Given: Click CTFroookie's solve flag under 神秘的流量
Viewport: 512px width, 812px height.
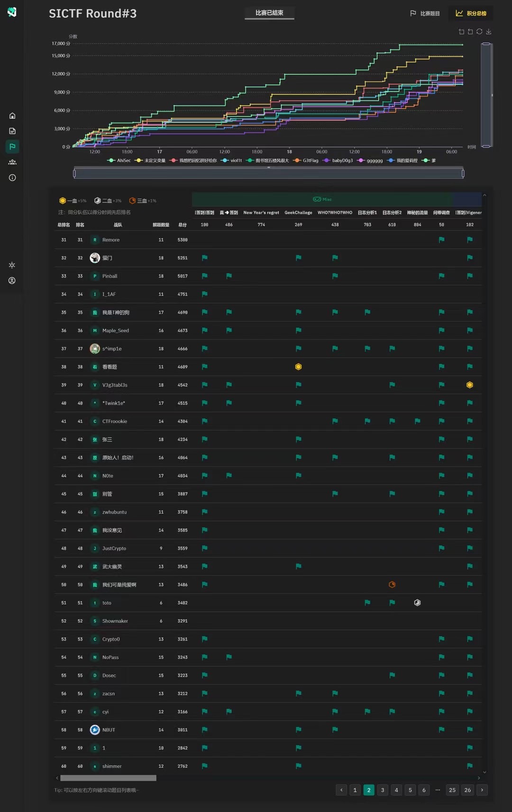Looking at the screenshot, I should [417, 421].
